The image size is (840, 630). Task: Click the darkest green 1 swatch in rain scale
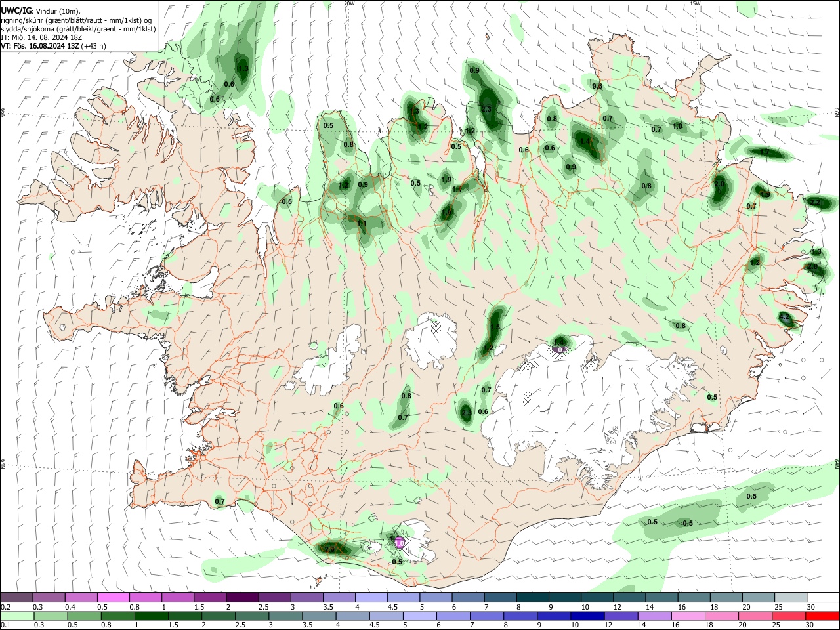click(151, 616)
